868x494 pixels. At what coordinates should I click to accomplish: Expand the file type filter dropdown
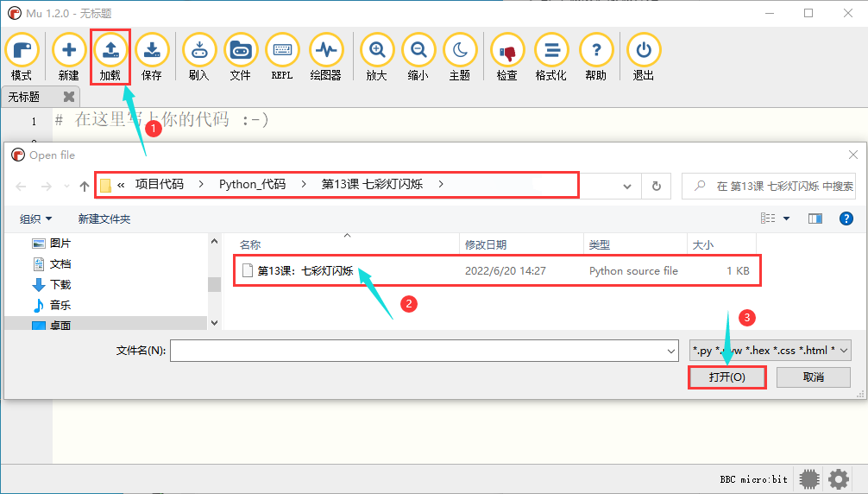pyautogui.click(x=770, y=351)
